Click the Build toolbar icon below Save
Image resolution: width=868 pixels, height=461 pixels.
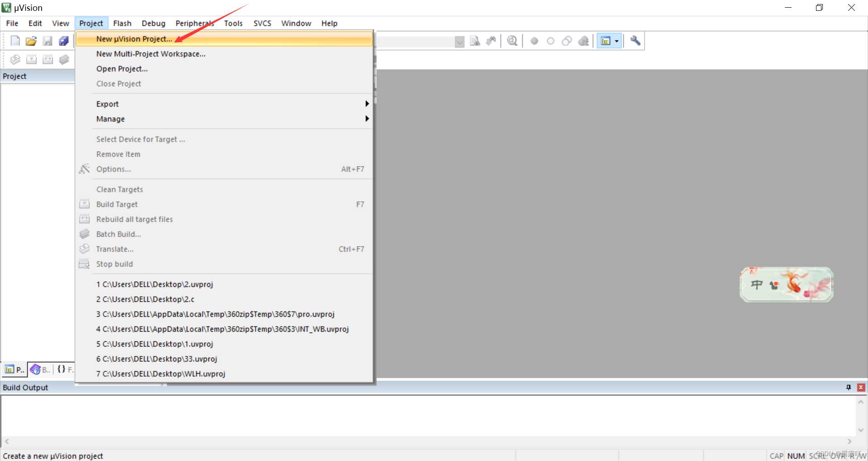[x=32, y=59]
